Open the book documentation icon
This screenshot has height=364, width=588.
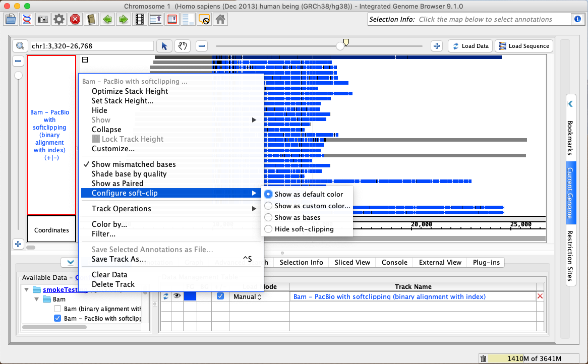(x=91, y=19)
